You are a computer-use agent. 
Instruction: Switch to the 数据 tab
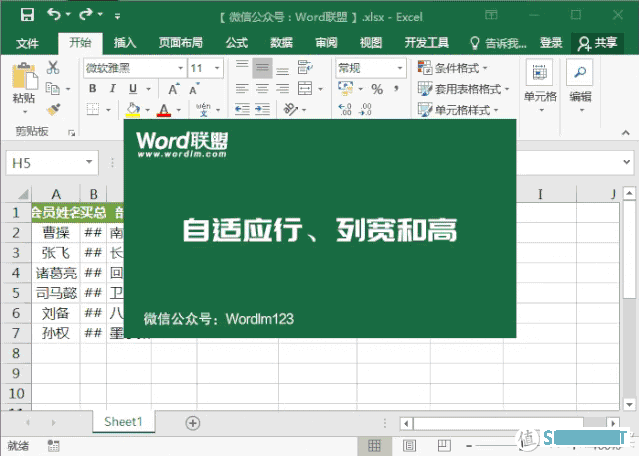point(282,42)
